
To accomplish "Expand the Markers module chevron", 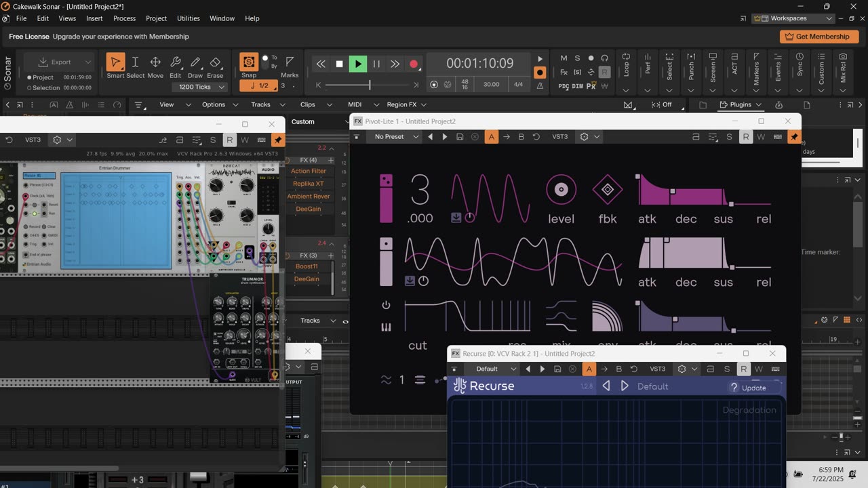I will pos(756,89).
